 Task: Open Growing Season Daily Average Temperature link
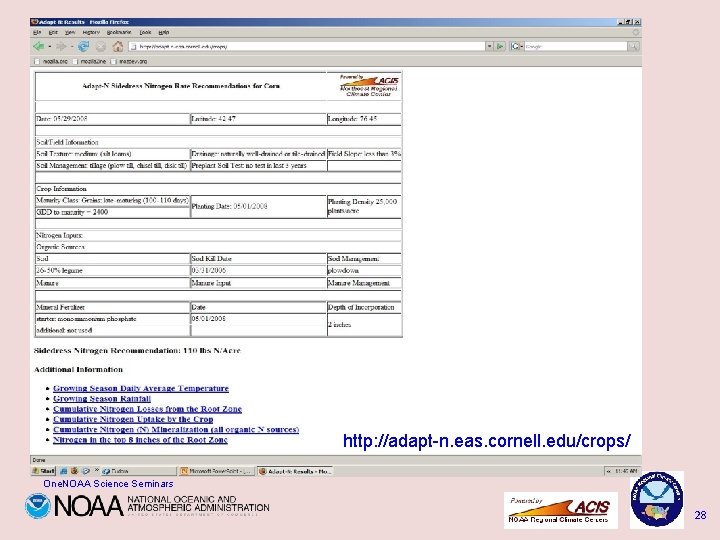click(x=141, y=388)
